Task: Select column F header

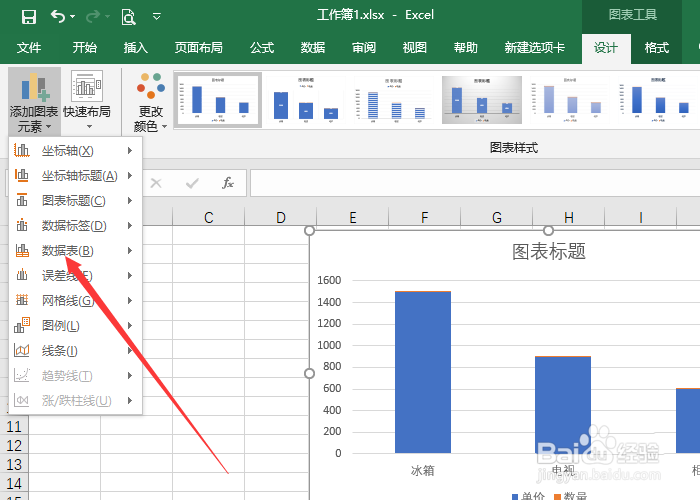Action: (x=424, y=217)
